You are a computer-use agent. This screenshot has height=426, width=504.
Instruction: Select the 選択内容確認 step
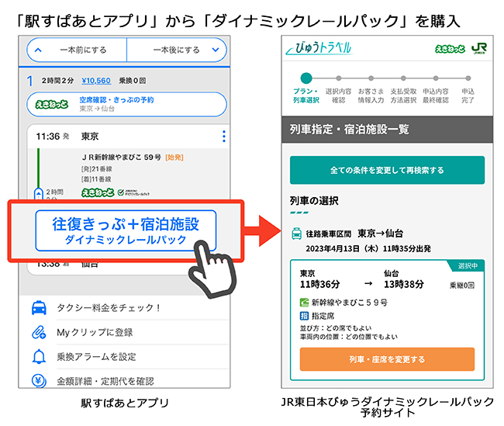coord(339,90)
